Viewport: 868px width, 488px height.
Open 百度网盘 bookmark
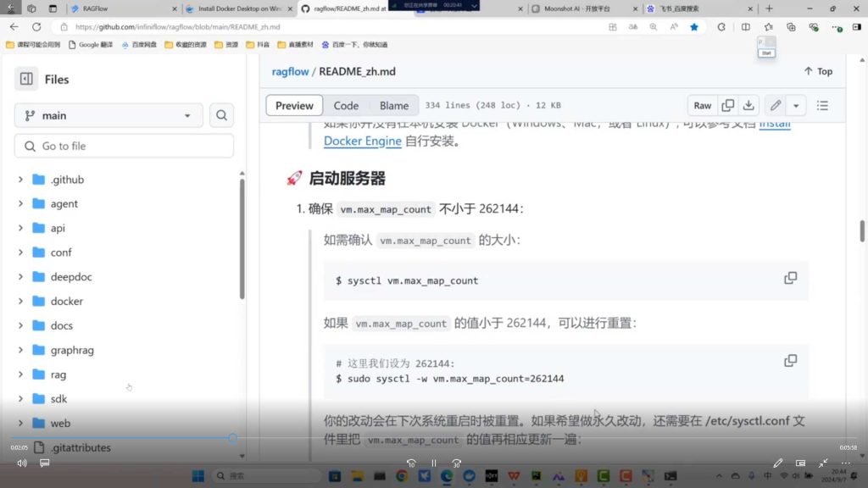[x=139, y=45]
